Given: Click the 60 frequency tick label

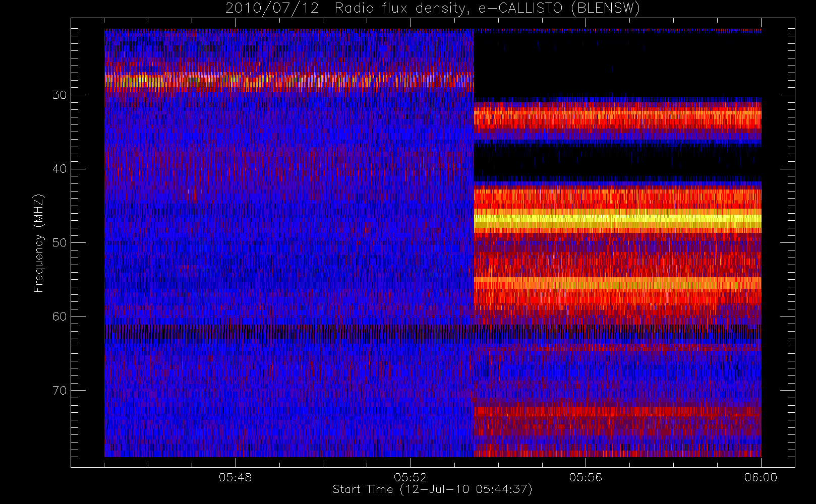Looking at the screenshot, I should coord(60,317).
